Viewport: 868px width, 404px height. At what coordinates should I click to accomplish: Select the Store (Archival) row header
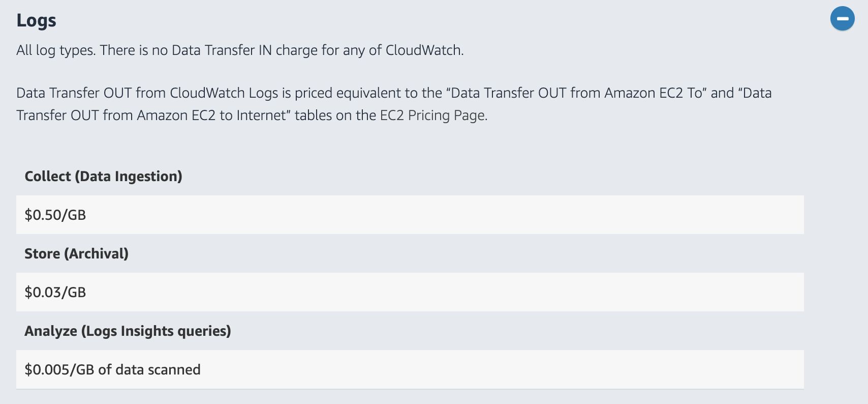pyautogui.click(x=77, y=253)
